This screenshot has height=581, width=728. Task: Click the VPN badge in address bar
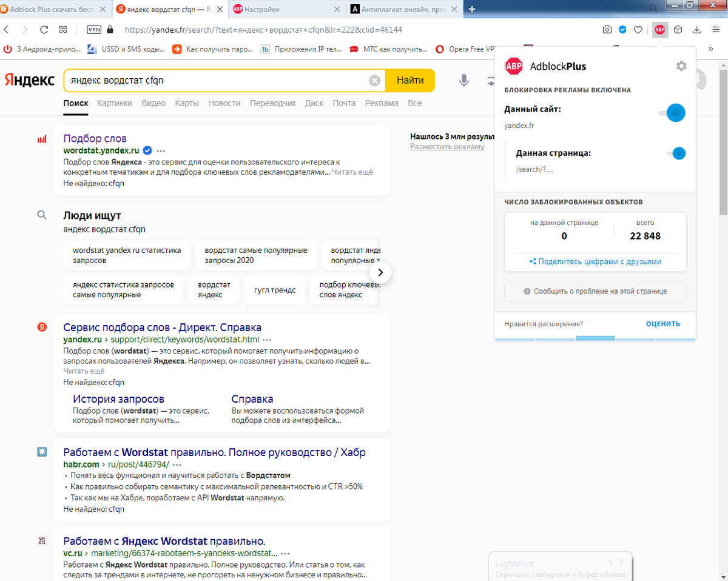click(94, 30)
